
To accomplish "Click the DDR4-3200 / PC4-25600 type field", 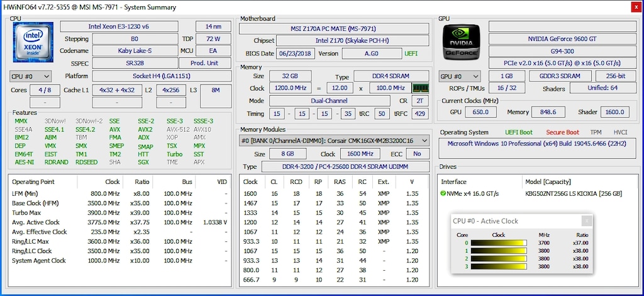I will 345,166.
